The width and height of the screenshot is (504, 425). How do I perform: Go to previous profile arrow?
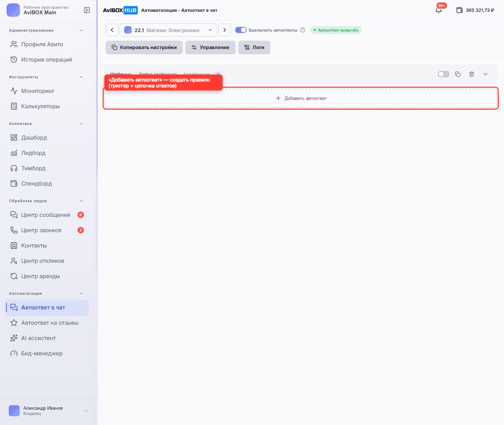(x=112, y=30)
